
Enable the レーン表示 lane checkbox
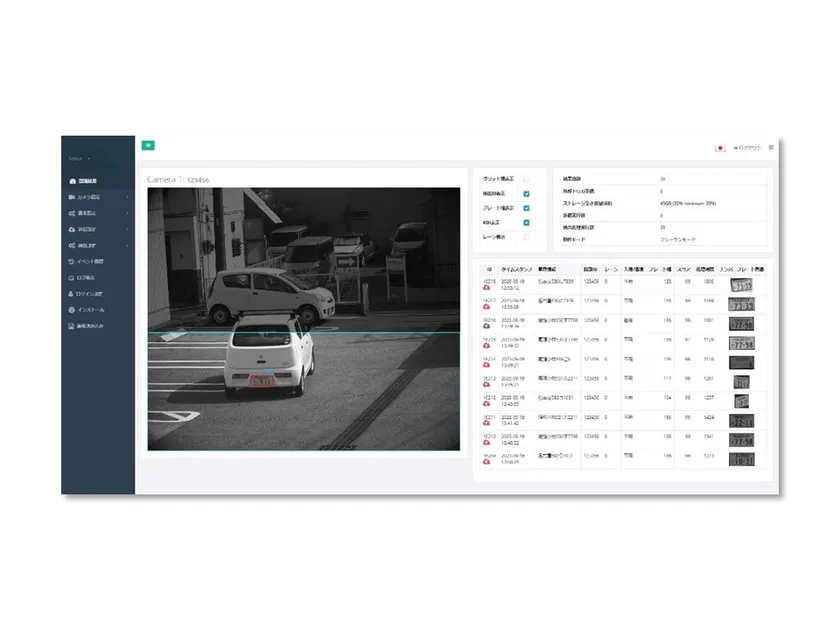[527, 237]
